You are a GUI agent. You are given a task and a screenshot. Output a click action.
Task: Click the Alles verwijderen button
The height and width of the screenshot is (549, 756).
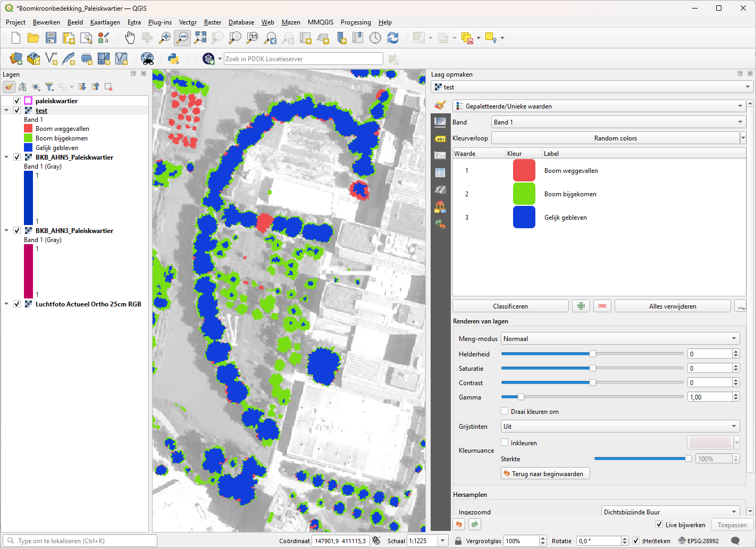(x=672, y=306)
